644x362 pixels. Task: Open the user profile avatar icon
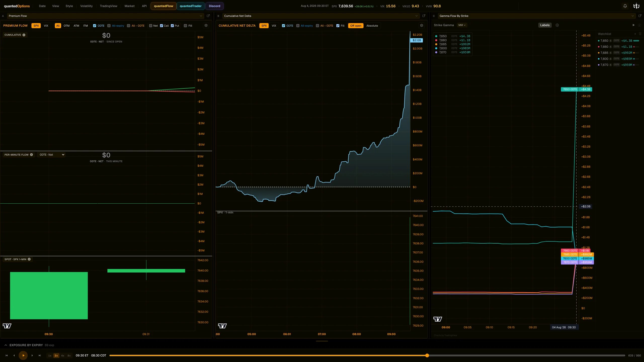(636, 6)
